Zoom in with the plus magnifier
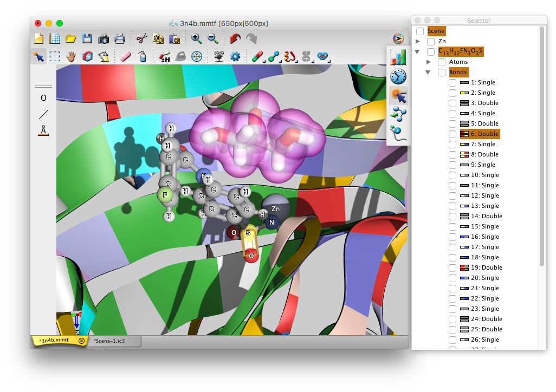Viewport: 556px width, 392px height. (197, 38)
